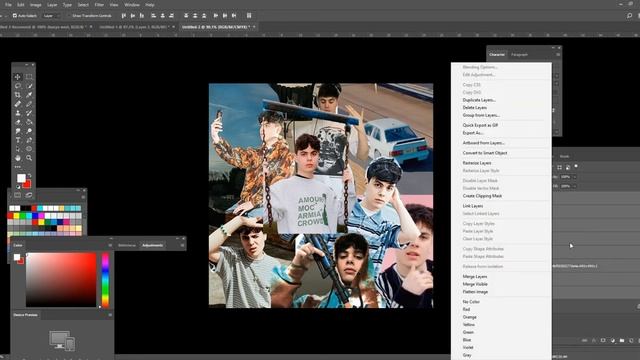
Task: Select the Brush tool
Action: (x=29, y=104)
